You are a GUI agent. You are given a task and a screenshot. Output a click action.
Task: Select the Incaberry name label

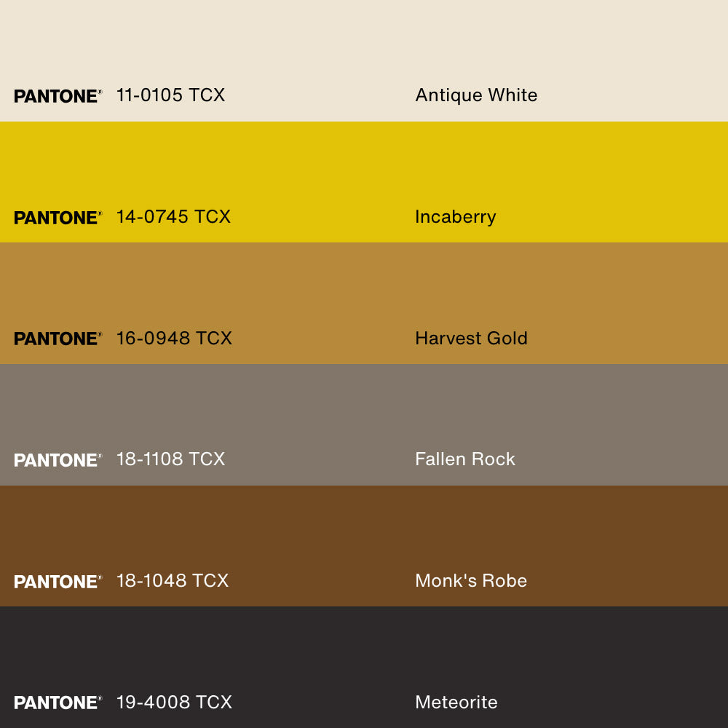[x=455, y=217]
